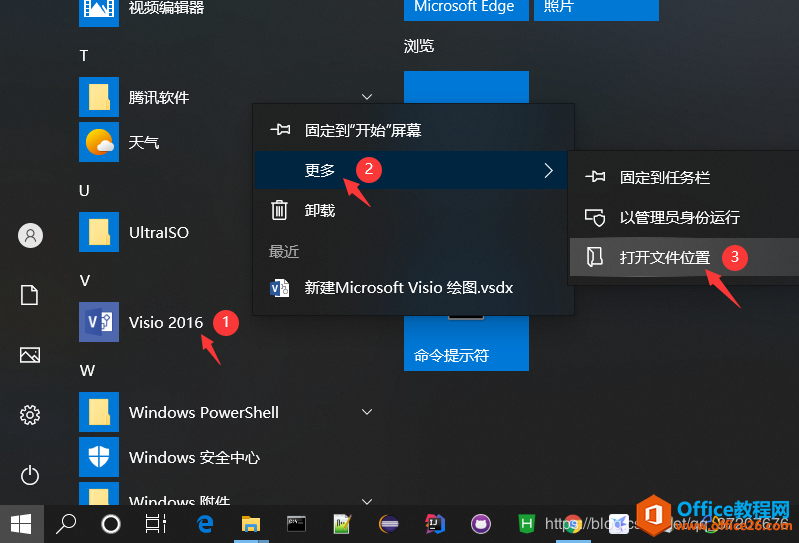Open Task View on the taskbar
The width and height of the screenshot is (799, 543).
[156, 524]
